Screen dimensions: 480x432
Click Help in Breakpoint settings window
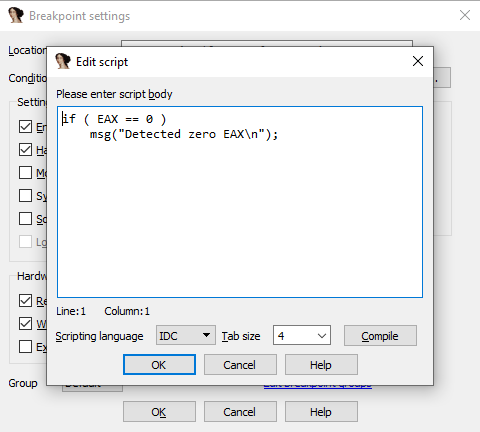coord(321,412)
